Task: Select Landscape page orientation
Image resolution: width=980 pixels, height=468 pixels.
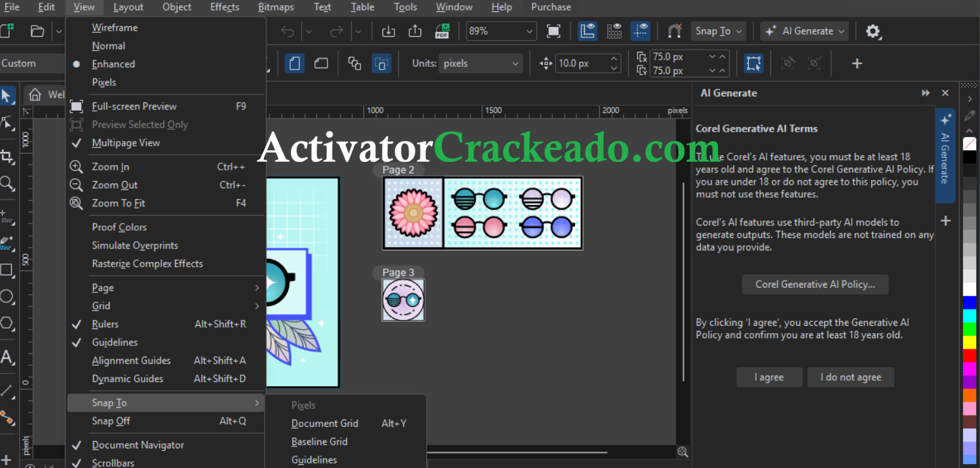Action: click(321, 64)
